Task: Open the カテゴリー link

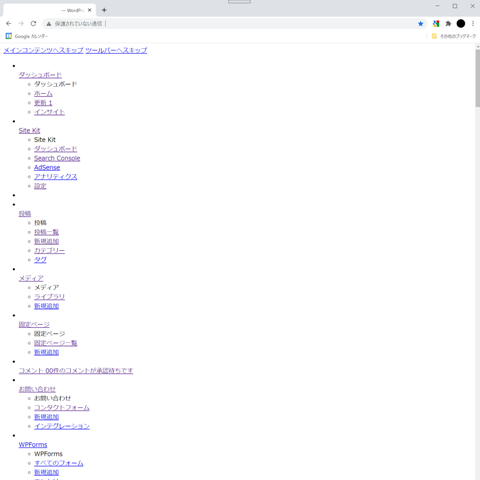Action: (x=49, y=251)
